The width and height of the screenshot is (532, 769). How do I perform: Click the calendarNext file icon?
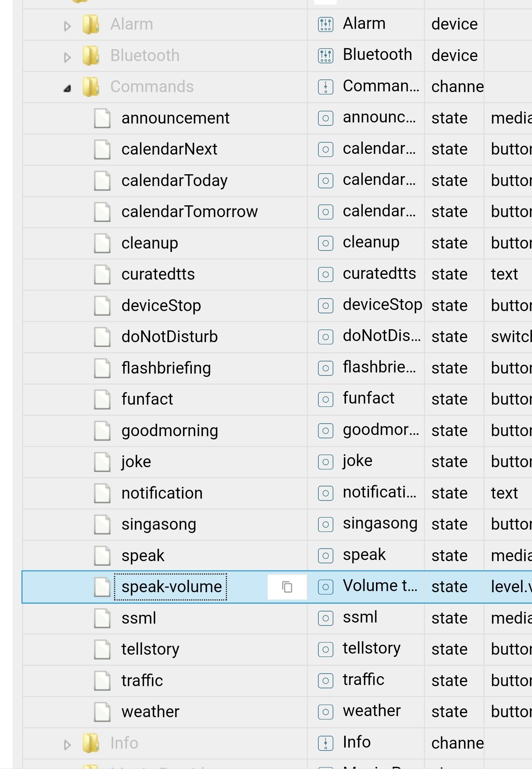tap(102, 149)
